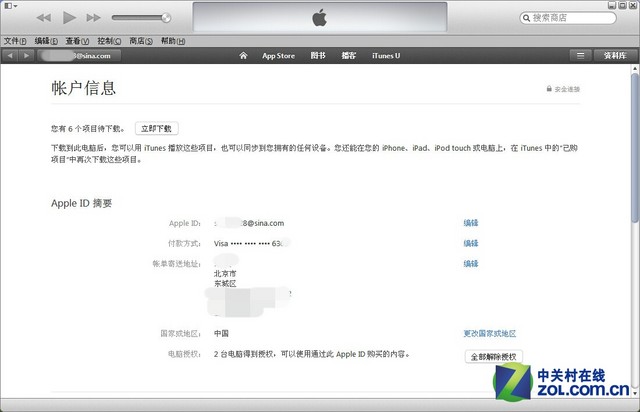Click the previous track rewind button
Viewport: 640px width, 412px height.
click(44, 18)
